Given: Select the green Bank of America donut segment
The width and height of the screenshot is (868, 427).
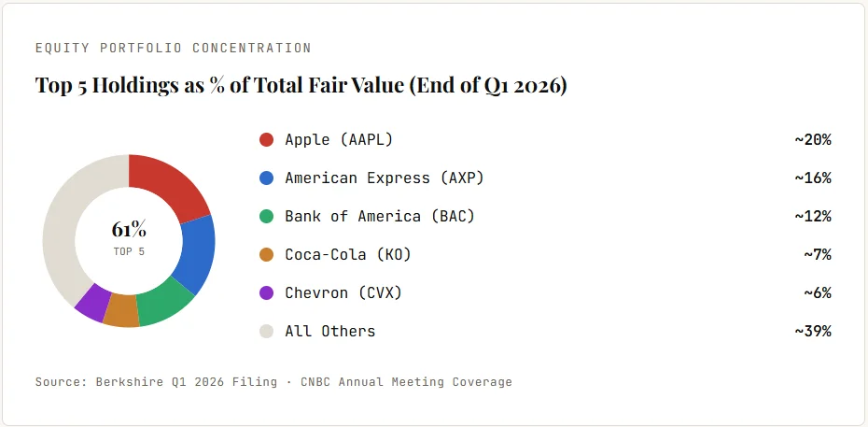Looking at the screenshot, I should [x=163, y=304].
